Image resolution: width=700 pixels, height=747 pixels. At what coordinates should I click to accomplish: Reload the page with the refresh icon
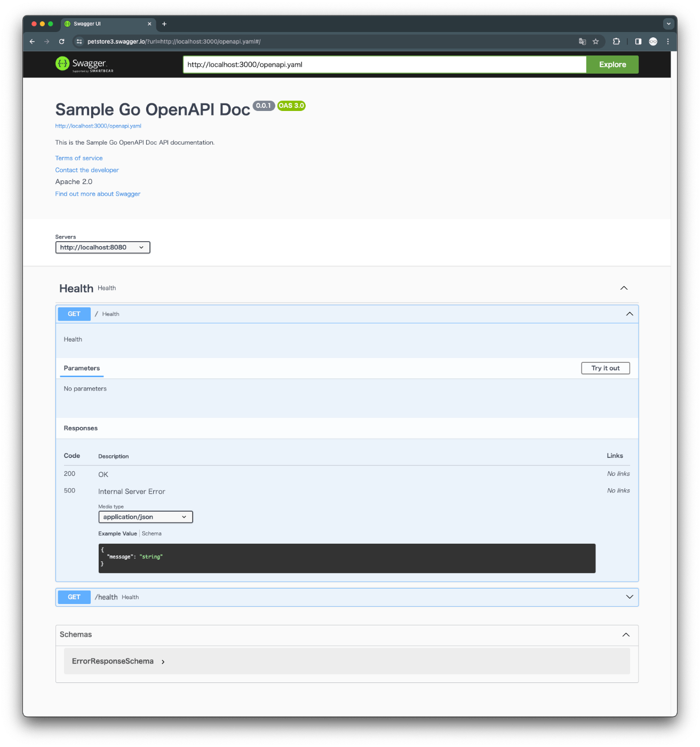[x=62, y=42]
